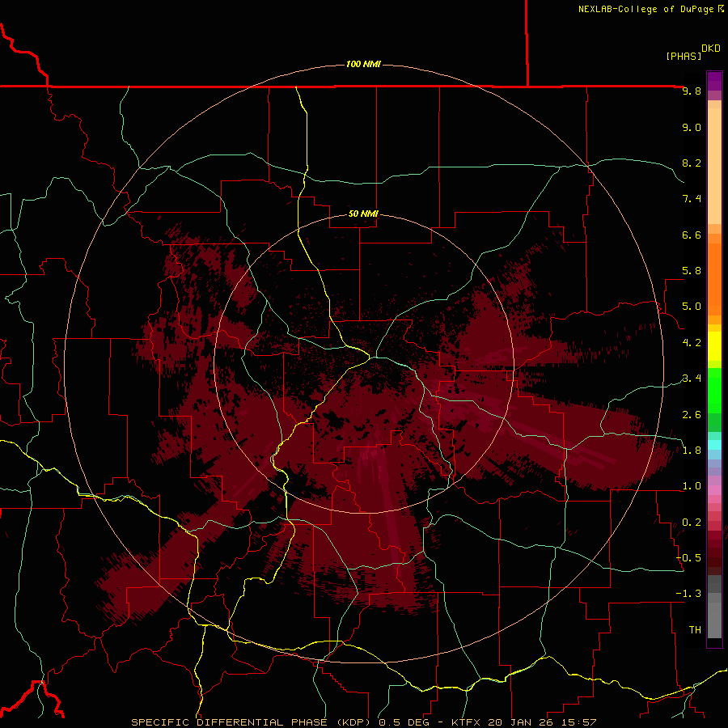This screenshot has height=728, width=728.
Task: Click the 4.2 legend value
Action: (x=692, y=343)
